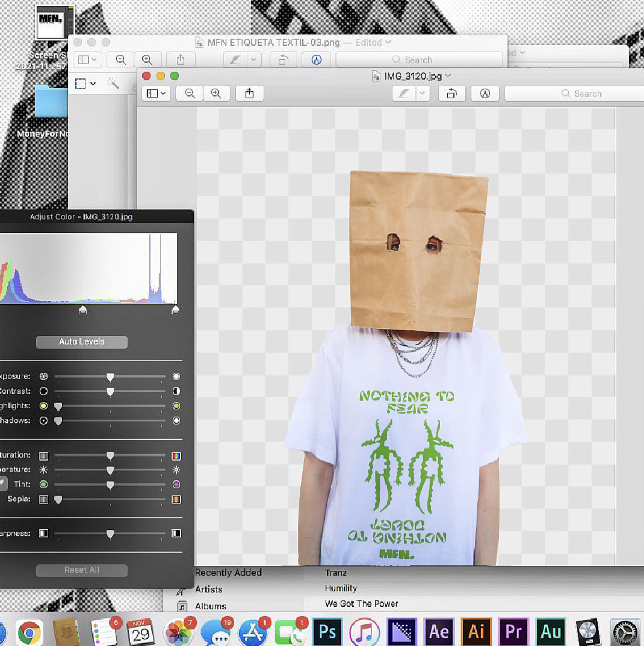Expand the selection tools dropdown
This screenshot has width=644, height=646.
click(93, 83)
